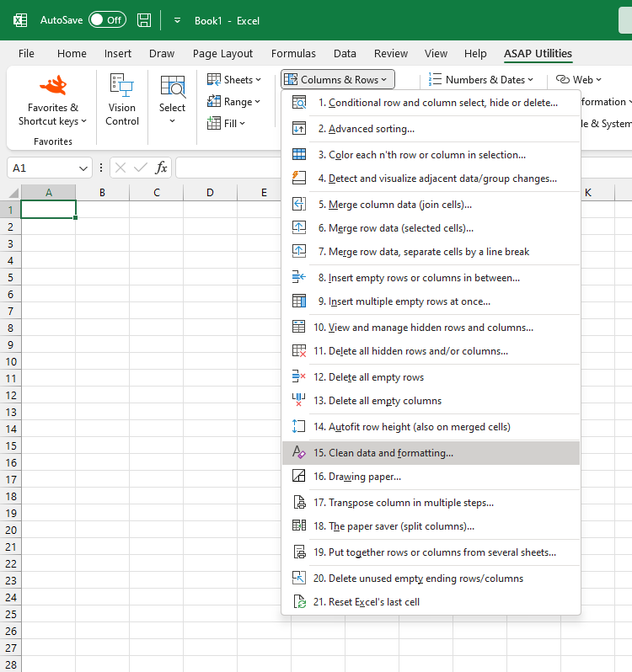This screenshot has width=632, height=672.
Task: Choose 21. Reset Excel's last cell
Action: 431,602
